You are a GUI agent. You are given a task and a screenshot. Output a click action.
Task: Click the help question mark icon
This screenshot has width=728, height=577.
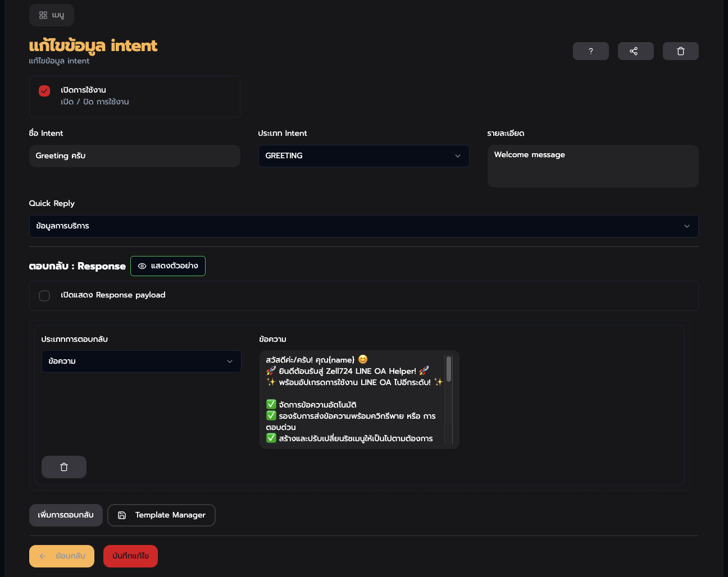point(590,51)
